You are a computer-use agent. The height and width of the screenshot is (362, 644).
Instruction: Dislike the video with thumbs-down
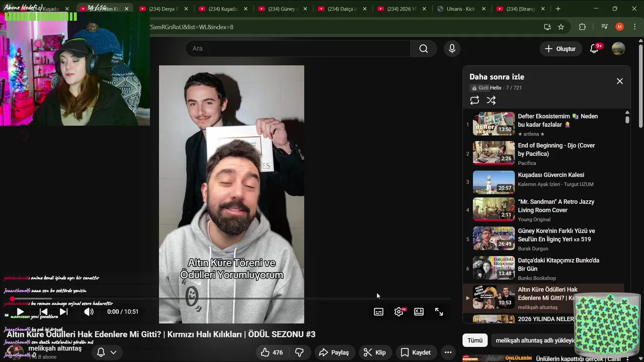[299, 352]
